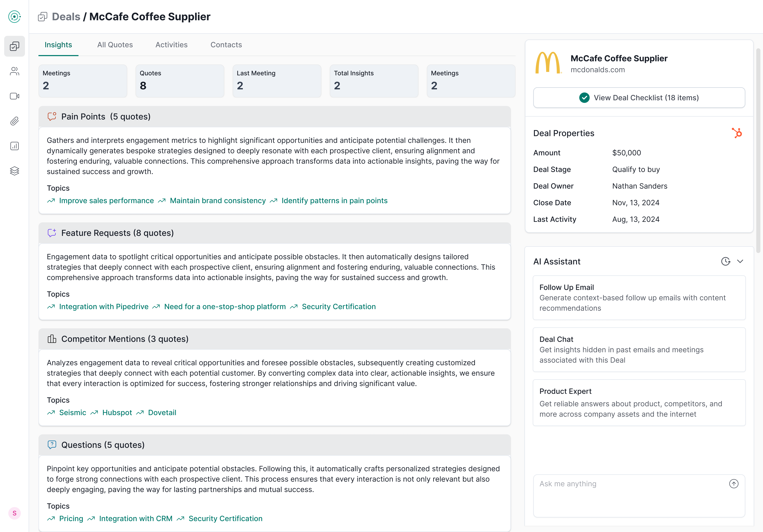This screenshot has width=763, height=532.
Task: Expand the Feature Requests section header
Action: pos(117,233)
